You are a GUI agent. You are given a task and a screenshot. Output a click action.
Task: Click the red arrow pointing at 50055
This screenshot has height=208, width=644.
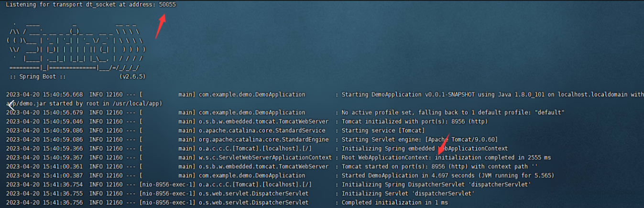pyautogui.click(x=160, y=27)
